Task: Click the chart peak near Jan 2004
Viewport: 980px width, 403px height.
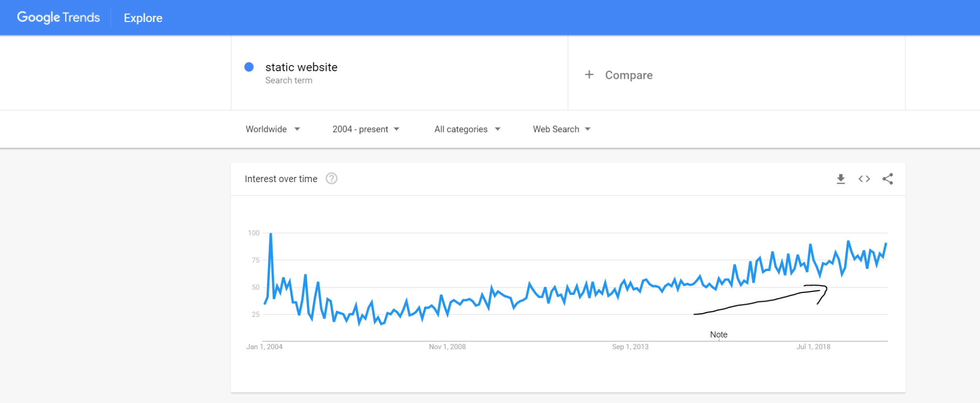Action: tap(270, 234)
